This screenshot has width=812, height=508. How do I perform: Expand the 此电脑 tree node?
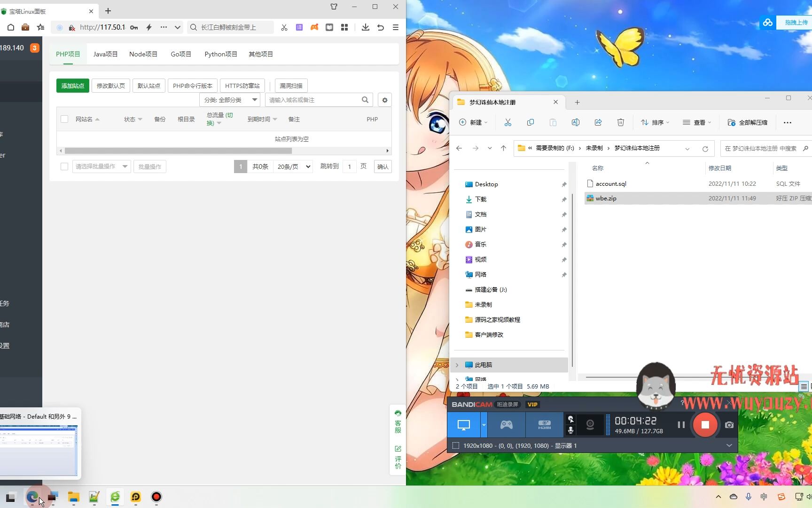(x=457, y=365)
